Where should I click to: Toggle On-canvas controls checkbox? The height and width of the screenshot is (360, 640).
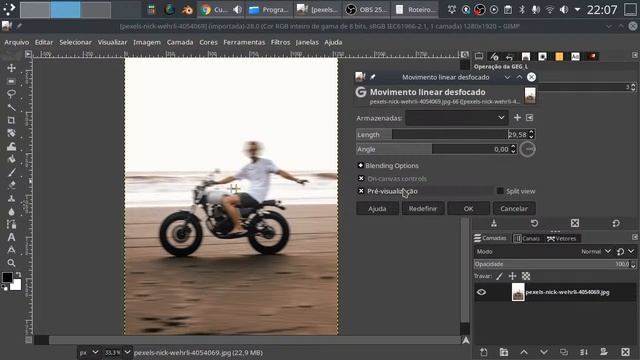(x=361, y=178)
